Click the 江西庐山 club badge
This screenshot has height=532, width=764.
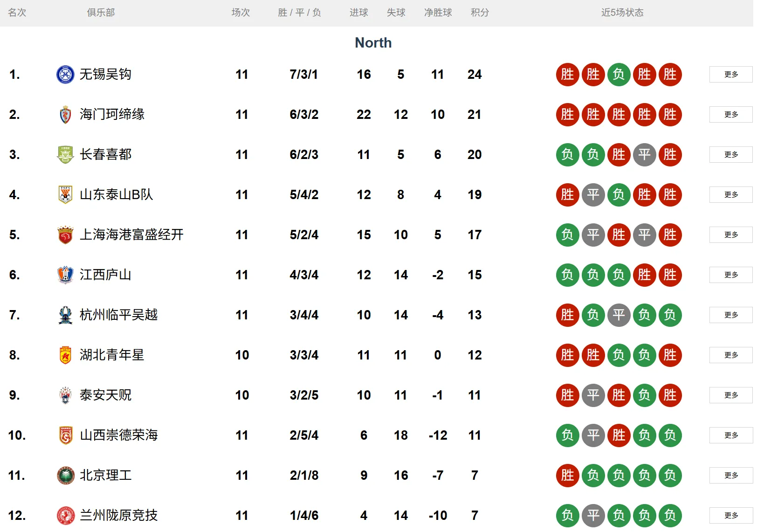[x=65, y=275]
